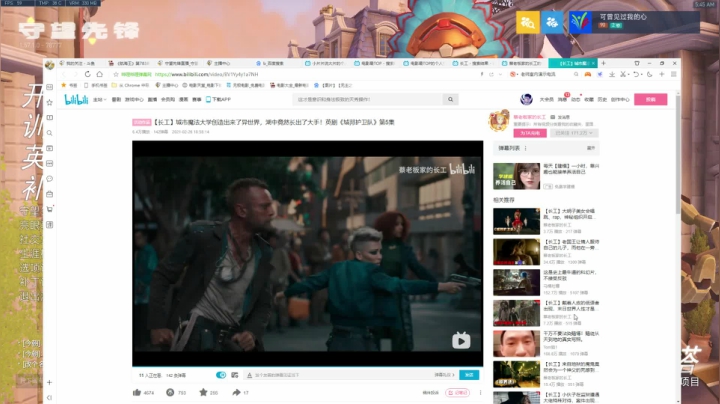
Task: Go to browser home page icon
Action: coord(100,74)
